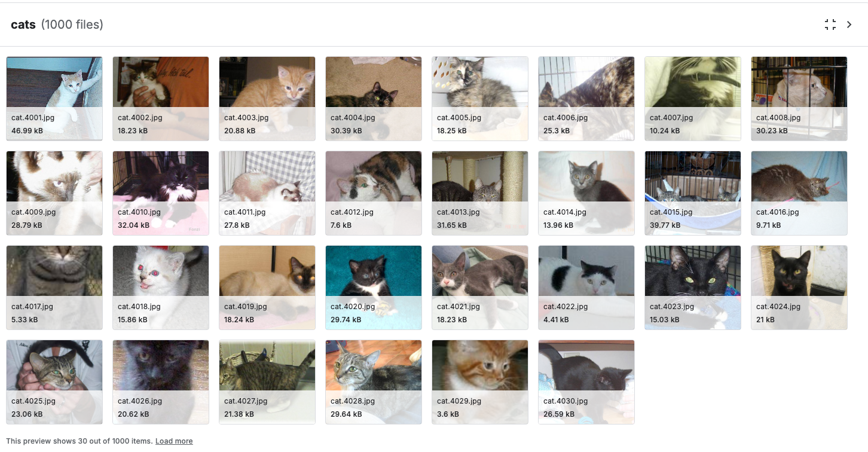Click the Load more link
This screenshot has height=452, width=868.
point(174,441)
